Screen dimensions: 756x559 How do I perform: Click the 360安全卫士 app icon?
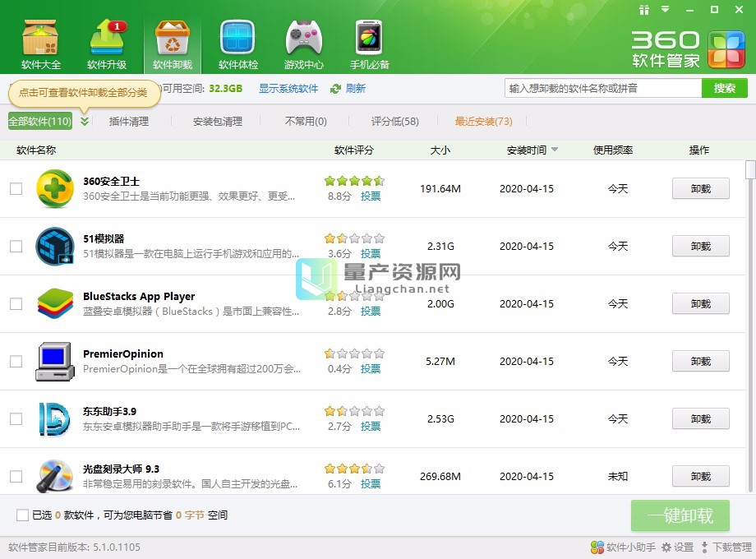click(55, 188)
